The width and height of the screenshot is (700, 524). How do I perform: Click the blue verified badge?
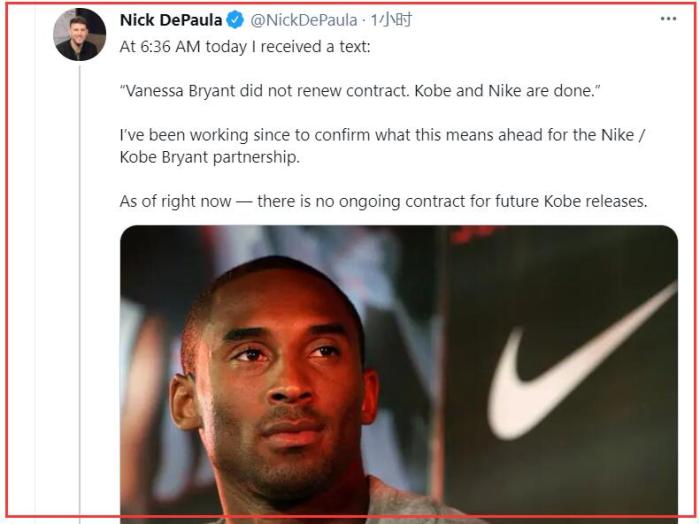click(x=236, y=20)
